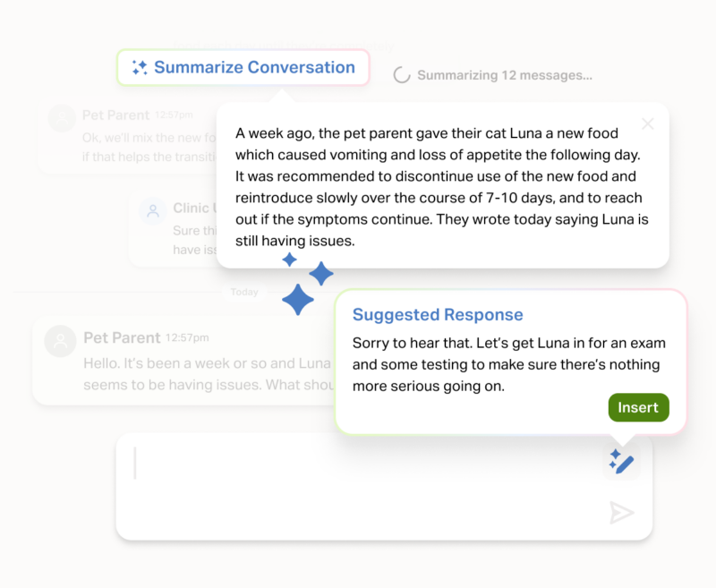Click the "Summarizing 12 messages..." status text
This screenshot has height=588, width=716.
[x=505, y=75]
